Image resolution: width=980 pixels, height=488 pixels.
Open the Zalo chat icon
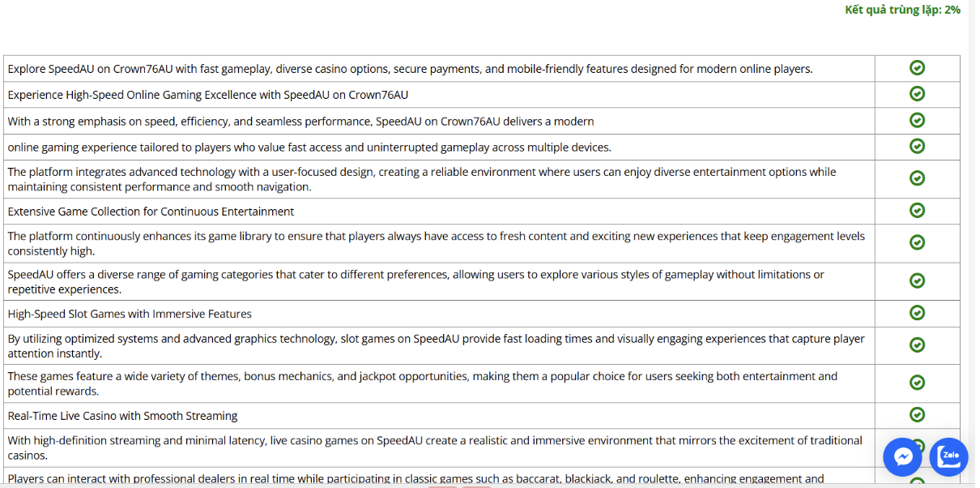pyautogui.click(x=948, y=456)
